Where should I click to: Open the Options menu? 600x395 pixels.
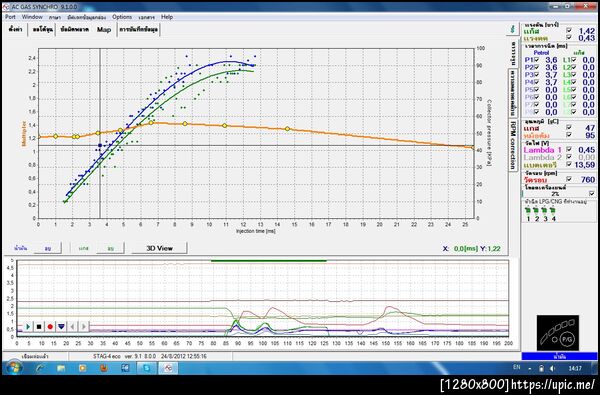click(122, 17)
